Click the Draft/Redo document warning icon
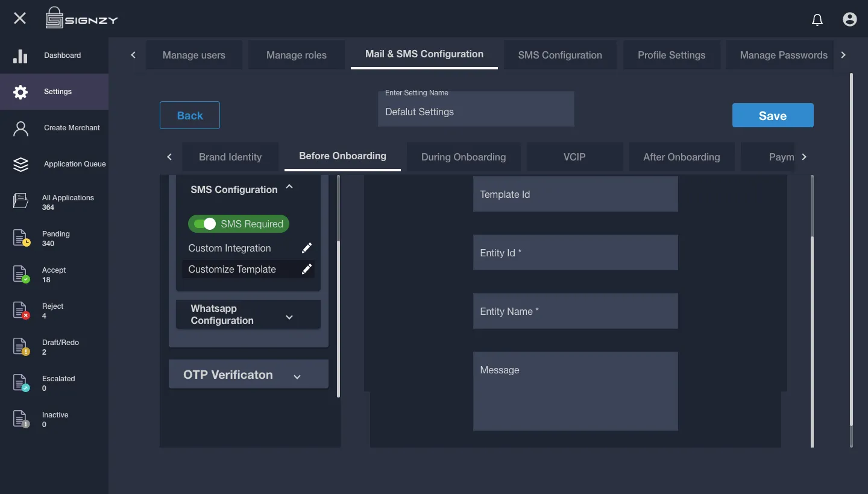Screen dimensions: 868x494 pyautogui.click(x=21, y=346)
